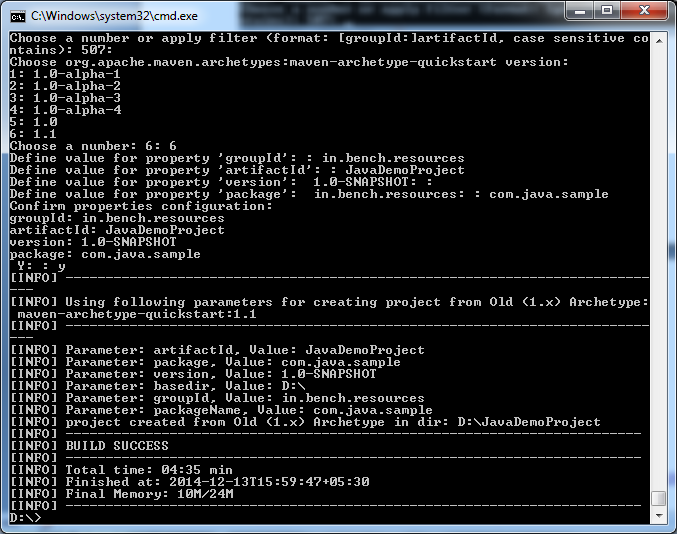This screenshot has width=677, height=534.
Task: Click the window title text cmd.exe
Action: (114, 16)
